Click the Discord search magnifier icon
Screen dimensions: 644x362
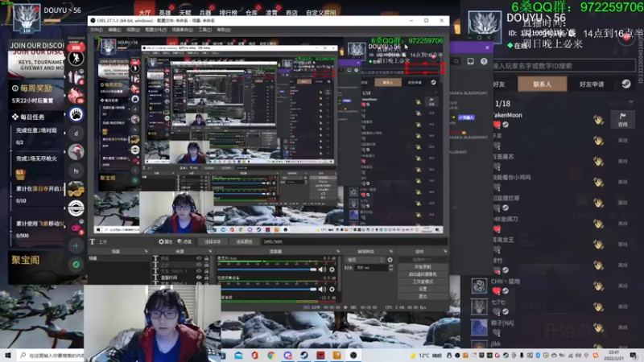[x=456, y=62]
